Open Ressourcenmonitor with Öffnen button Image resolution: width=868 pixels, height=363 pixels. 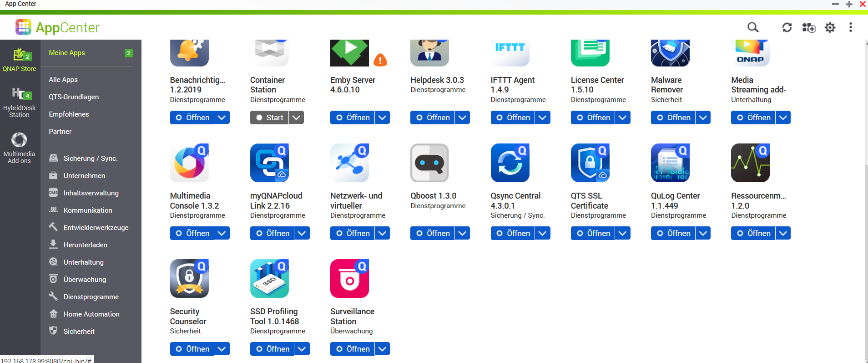(x=753, y=233)
